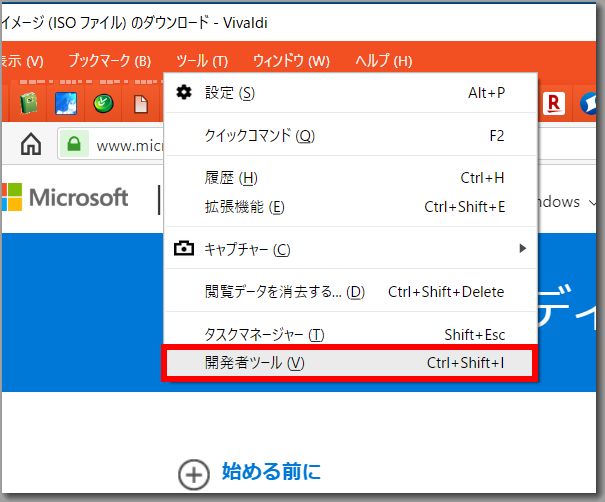Choose クイックコマンド (Q) entry
Image resolution: width=605 pixels, height=502 pixels.
click(x=350, y=135)
